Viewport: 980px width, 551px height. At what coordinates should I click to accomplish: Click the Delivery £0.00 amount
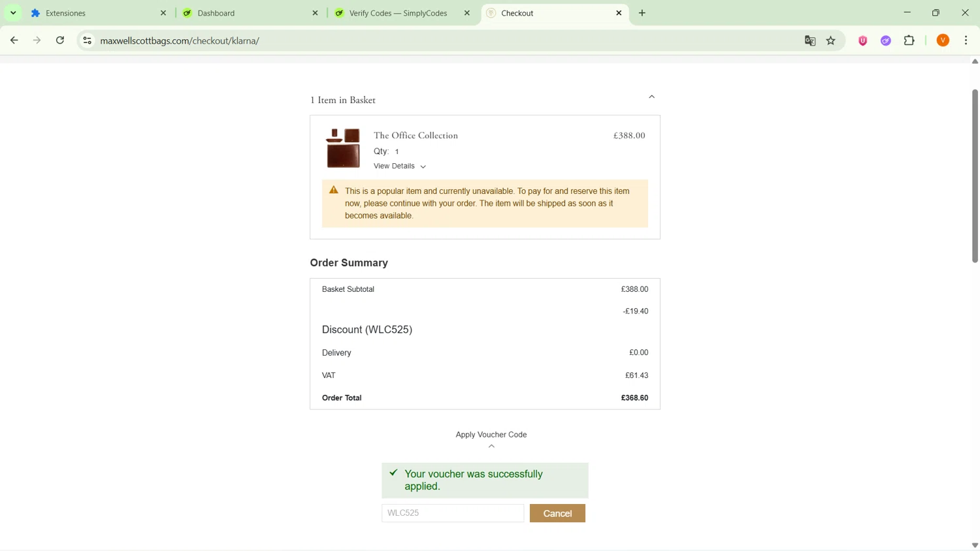tap(639, 353)
